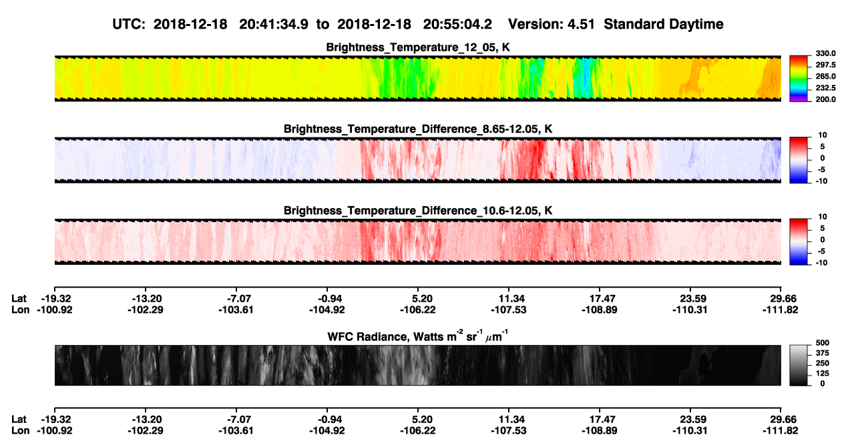The height and width of the screenshot is (445, 868).
Task: Click the '375' WFC Radiance colorbar label
Action: click(x=821, y=353)
